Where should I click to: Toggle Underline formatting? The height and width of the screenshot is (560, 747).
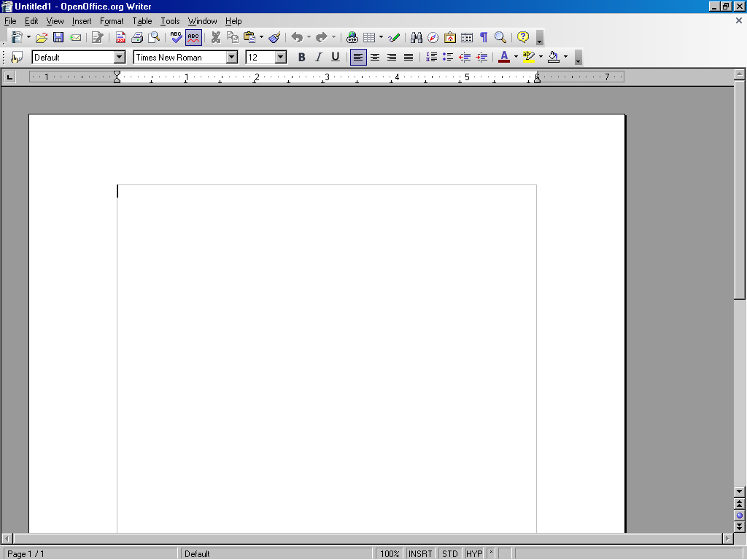point(336,57)
